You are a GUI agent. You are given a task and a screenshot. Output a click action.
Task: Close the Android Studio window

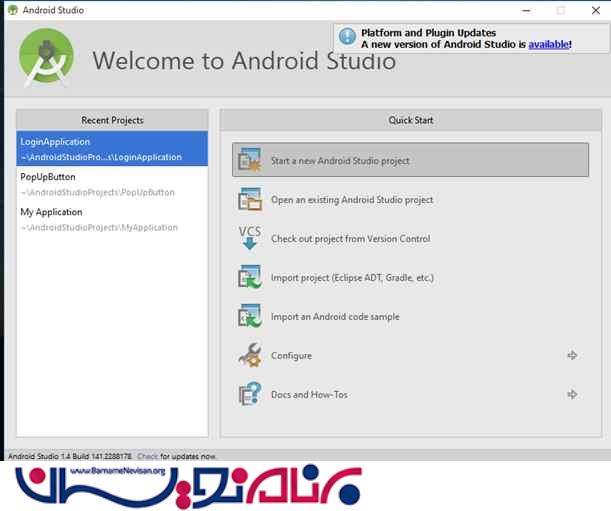tap(596, 11)
